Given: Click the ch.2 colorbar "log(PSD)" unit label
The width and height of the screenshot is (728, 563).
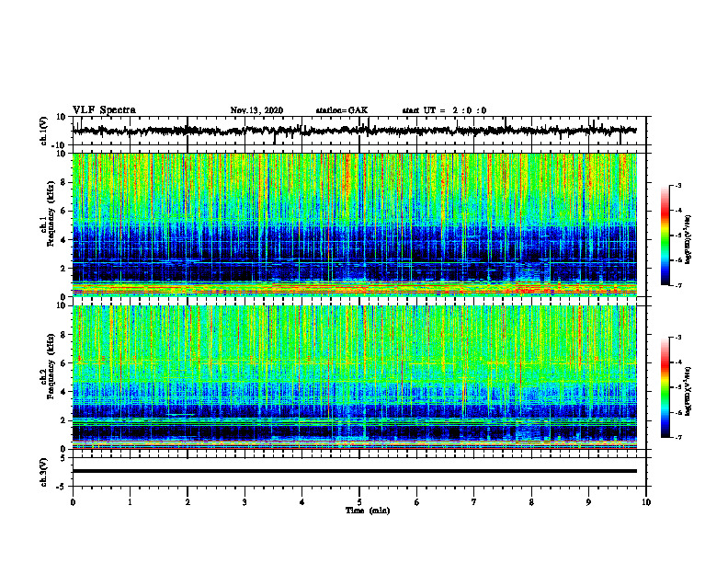Looking at the screenshot, I should [x=688, y=392].
